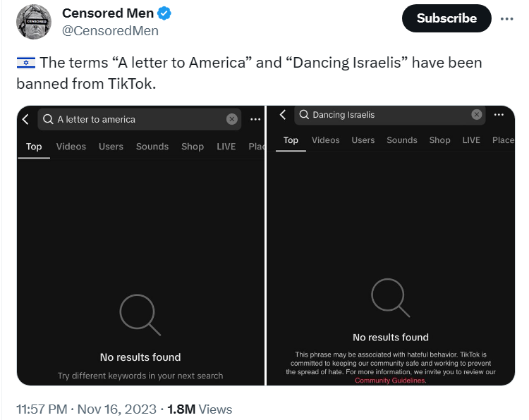529x420 pixels.
Task: Open the @CensoredMen handle link
Action: click(110, 31)
